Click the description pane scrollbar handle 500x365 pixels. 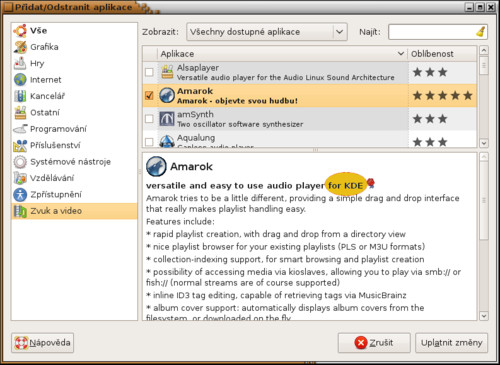click(484, 201)
